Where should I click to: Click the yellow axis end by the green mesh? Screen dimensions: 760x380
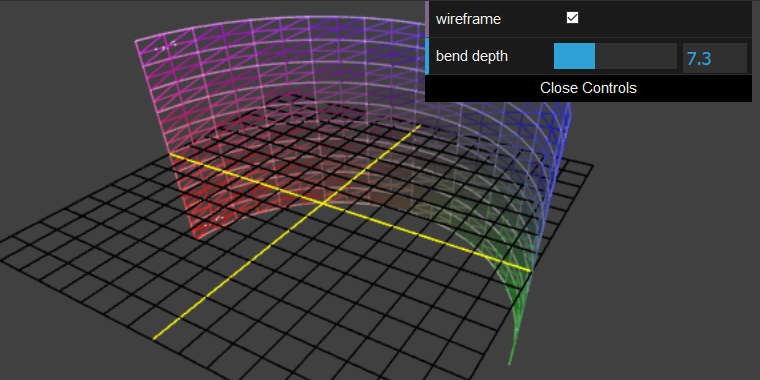530,271
